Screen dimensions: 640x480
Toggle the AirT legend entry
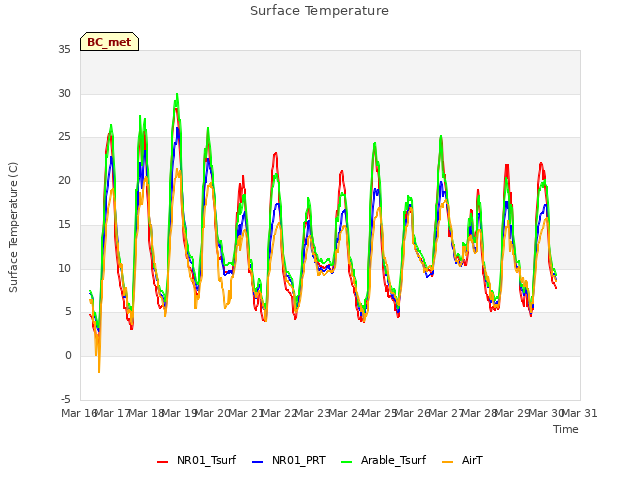[x=462, y=460]
